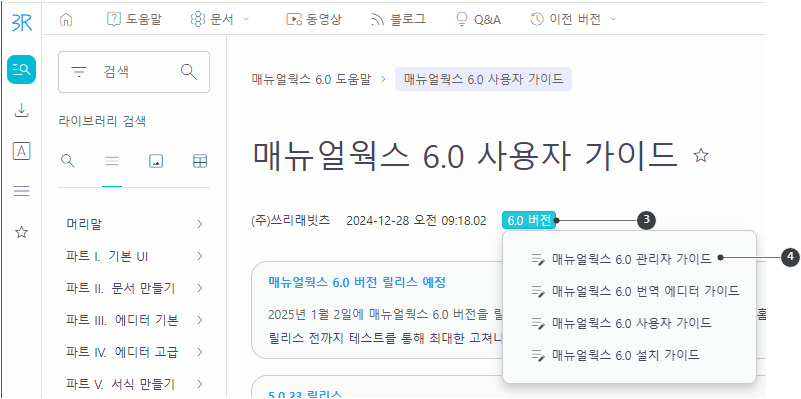Go to the 블로그 page
The width and height of the screenshot is (801, 399).
(x=398, y=19)
